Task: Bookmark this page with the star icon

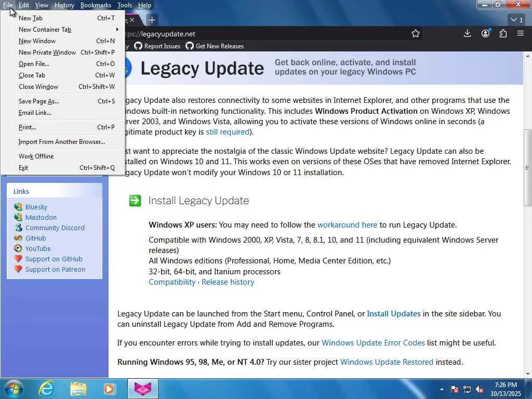Action: 415,34
